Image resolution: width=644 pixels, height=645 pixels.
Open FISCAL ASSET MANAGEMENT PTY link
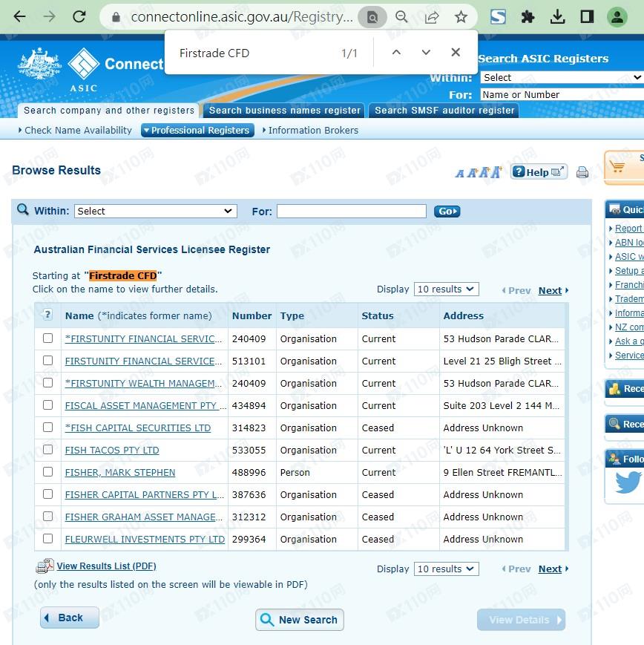click(145, 405)
